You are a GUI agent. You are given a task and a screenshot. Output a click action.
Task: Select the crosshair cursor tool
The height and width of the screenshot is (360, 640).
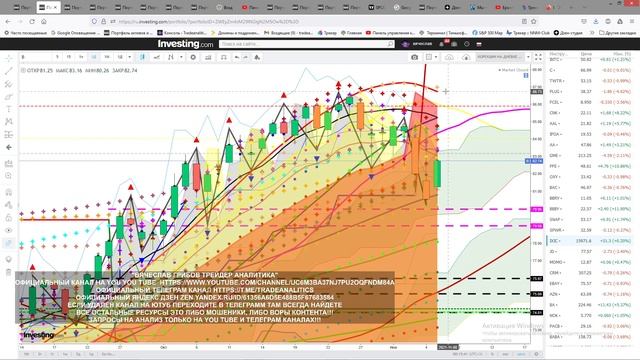[x=9, y=58]
